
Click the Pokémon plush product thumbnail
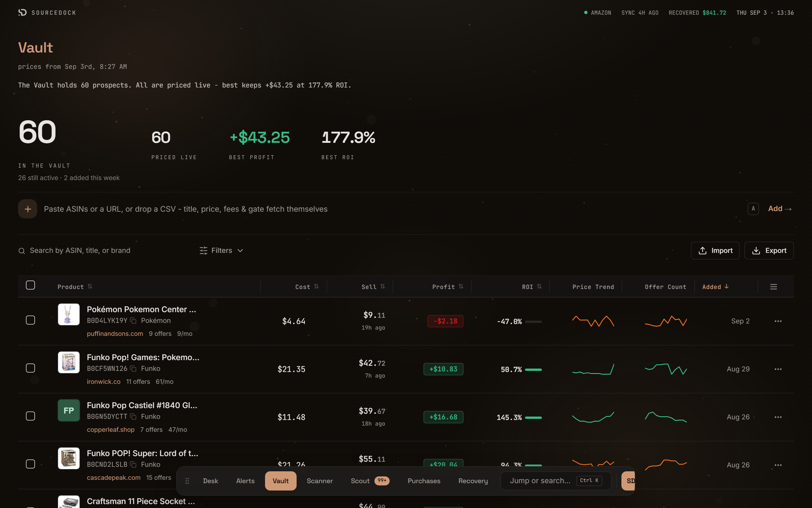[x=69, y=314]
